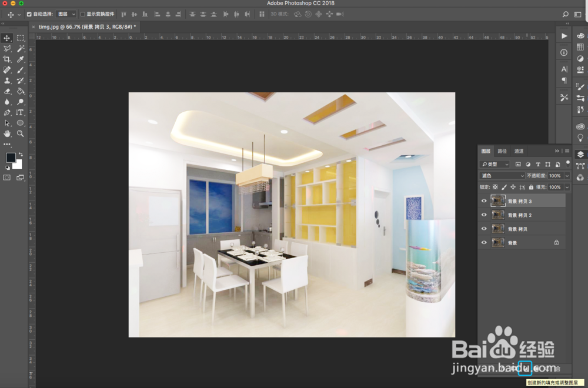Select the Clone Stamp tool
The width and height of the screenshot is (588, 388).
[6, 80]
